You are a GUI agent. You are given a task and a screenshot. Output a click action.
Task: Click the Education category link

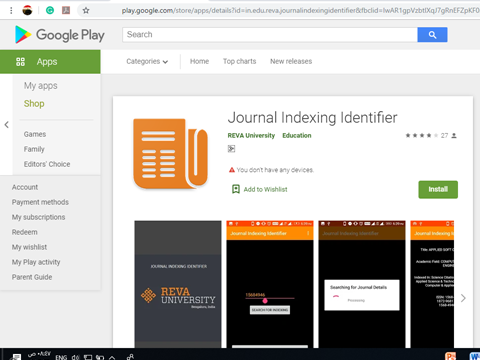[297, 135]
